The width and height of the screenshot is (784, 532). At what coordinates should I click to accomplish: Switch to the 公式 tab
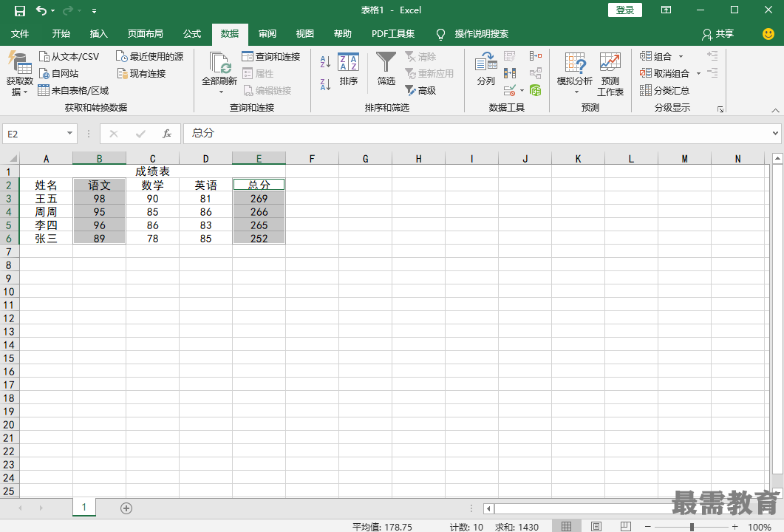pyautogui.click(x=192, y=33)
